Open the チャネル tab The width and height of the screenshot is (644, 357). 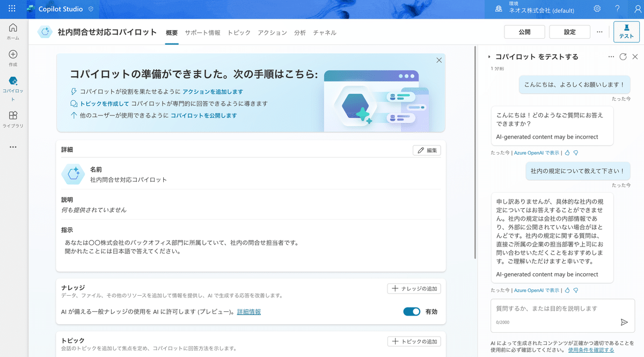(x=325, y=33)
